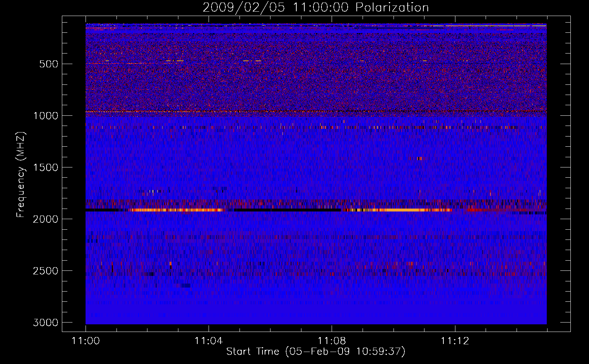Click the plot title '2009/02/05 11:00:00 Polarization'
This screenshot has width=589, height=364.
click(x=316, y=7)
